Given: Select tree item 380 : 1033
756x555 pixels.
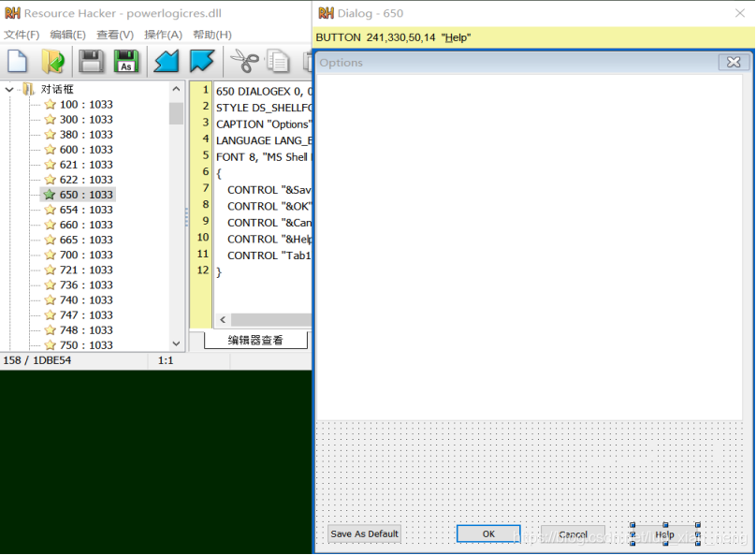Looking at the screenshot, I should [x=86, y=135].
